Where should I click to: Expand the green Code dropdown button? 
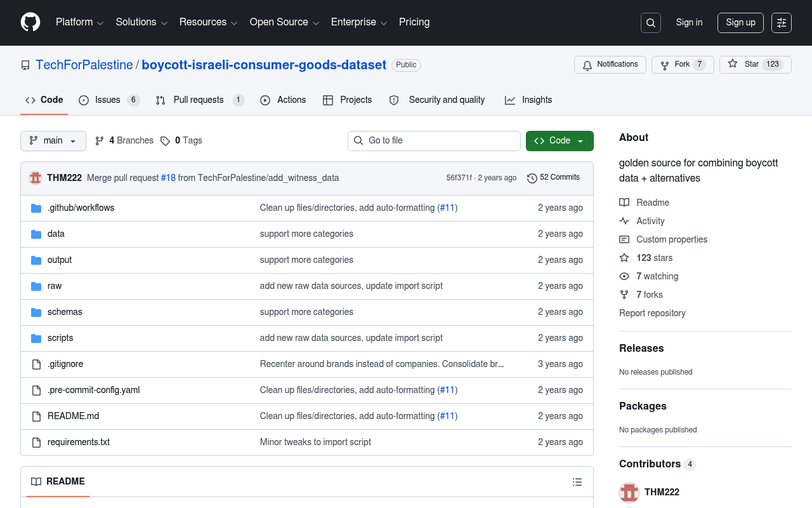[560, 141]
